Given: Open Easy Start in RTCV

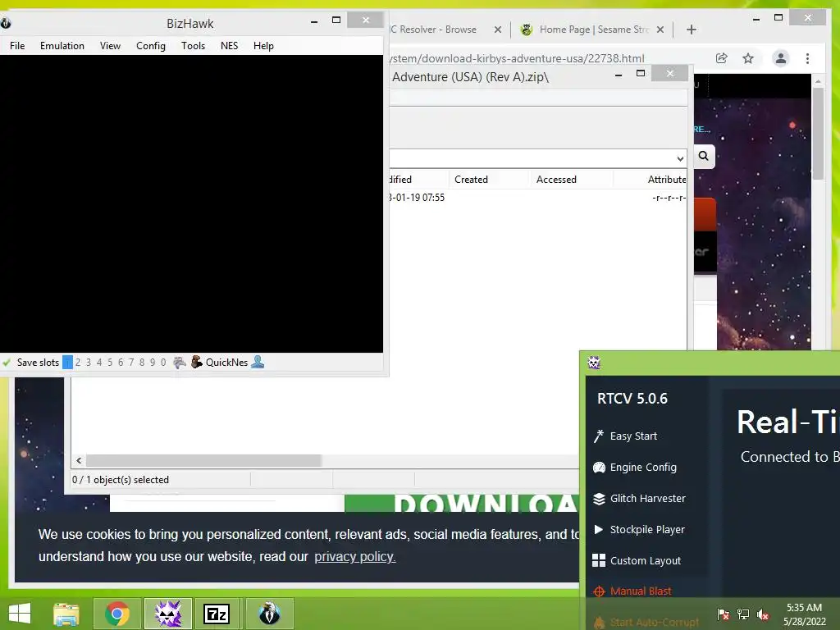Looking at the screenshot, I should point(633,436).
